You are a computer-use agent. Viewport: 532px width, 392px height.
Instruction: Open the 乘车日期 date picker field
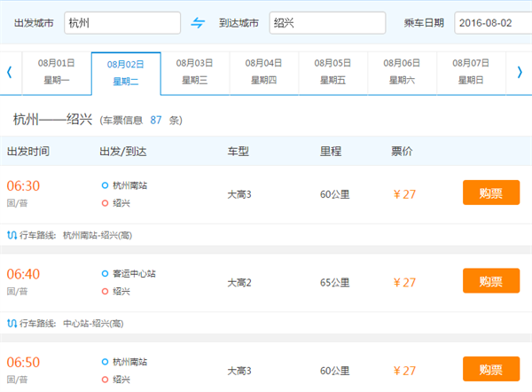coord(492,23)
